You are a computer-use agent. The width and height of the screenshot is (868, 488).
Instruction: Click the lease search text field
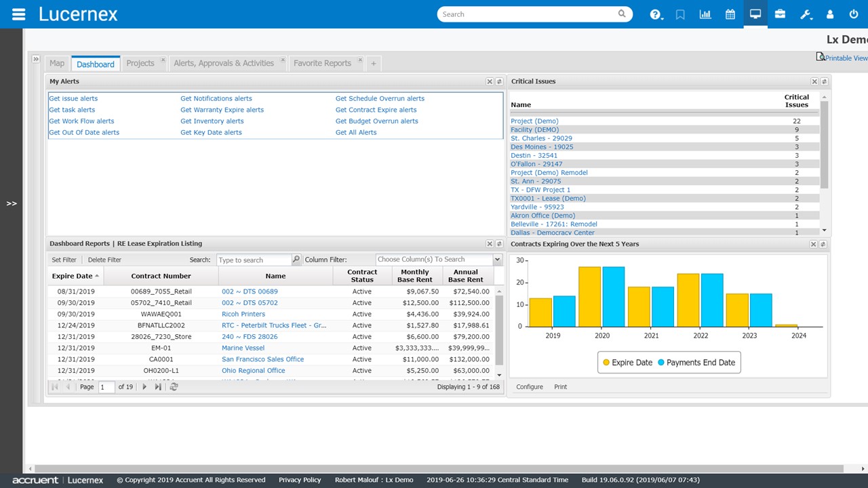pyautogui.click(x=254, y=260)
